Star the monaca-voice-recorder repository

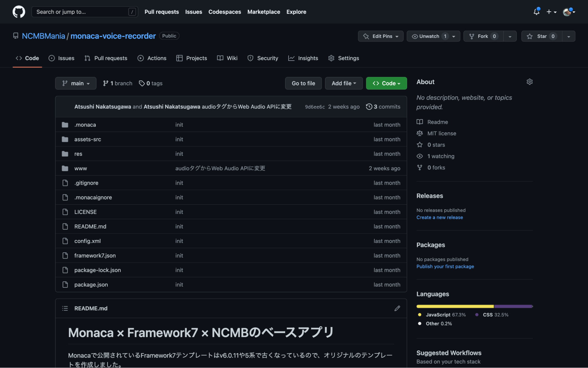542,36
